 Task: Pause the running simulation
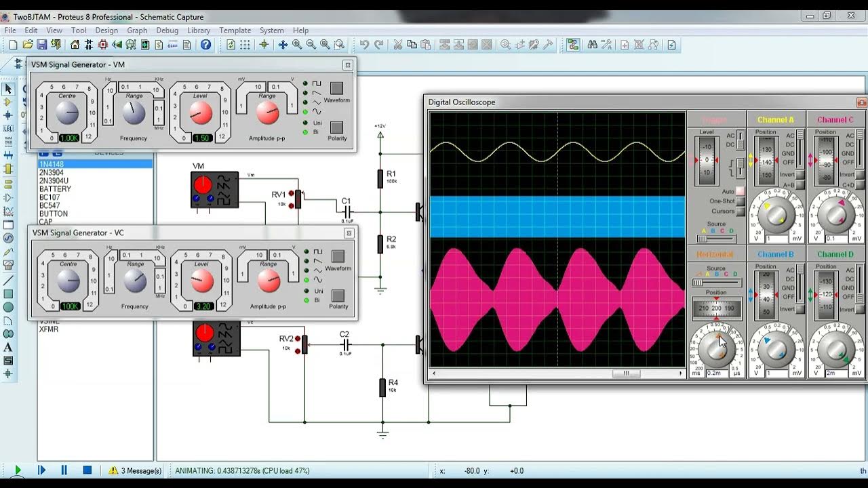coord(64,470)
